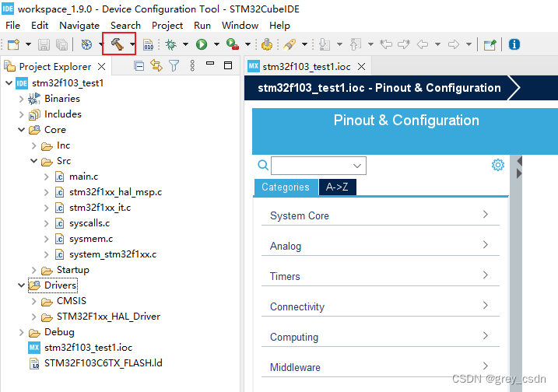
Task: Click Collapse All in Project Explorer
Action: pos(139,66)
